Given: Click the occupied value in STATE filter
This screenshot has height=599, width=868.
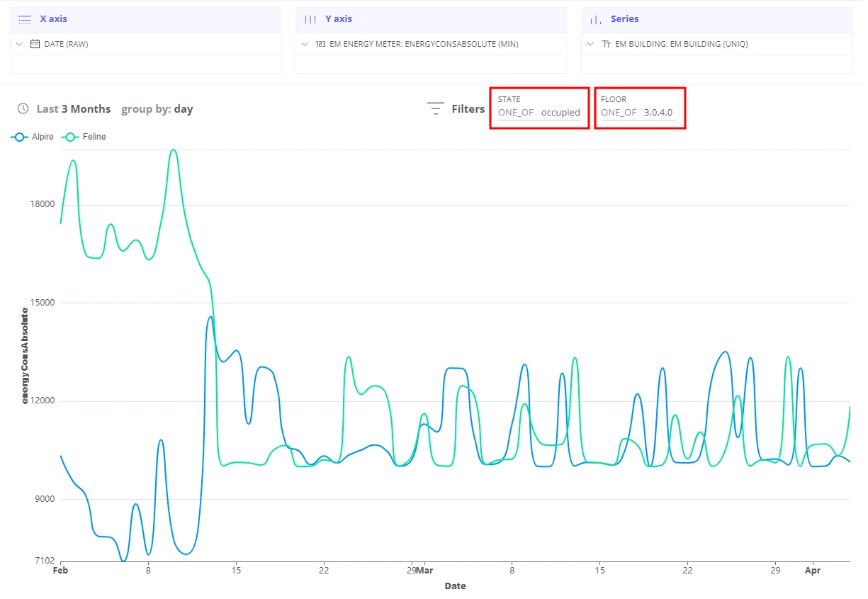Looking at the screenshot, I should [x=560, y=113].
